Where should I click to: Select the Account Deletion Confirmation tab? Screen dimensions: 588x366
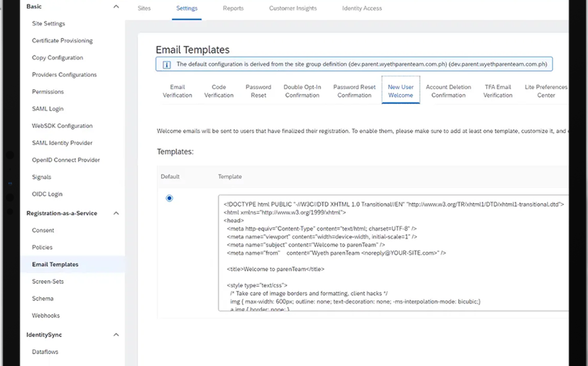pyautogui.click(x=448, y=91)
